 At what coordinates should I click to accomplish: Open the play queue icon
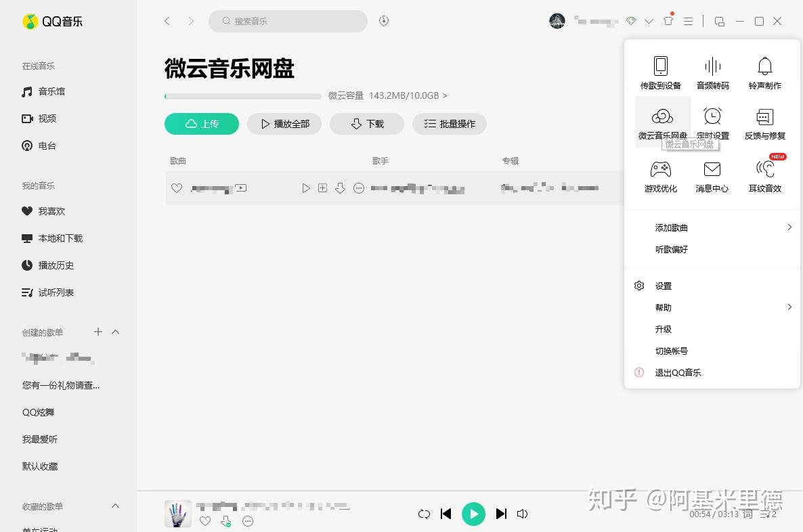768,514
